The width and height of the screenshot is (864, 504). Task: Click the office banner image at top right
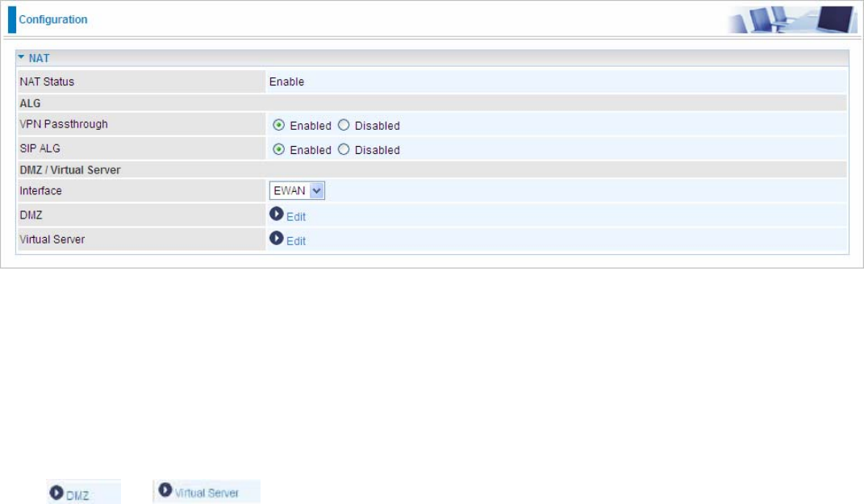tap(792, 20)
